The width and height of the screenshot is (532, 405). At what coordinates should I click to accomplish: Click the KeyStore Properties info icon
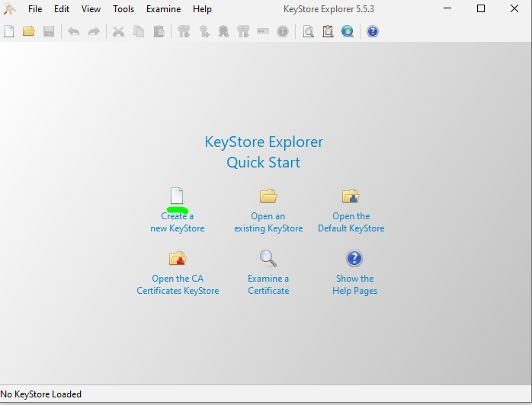283,31
